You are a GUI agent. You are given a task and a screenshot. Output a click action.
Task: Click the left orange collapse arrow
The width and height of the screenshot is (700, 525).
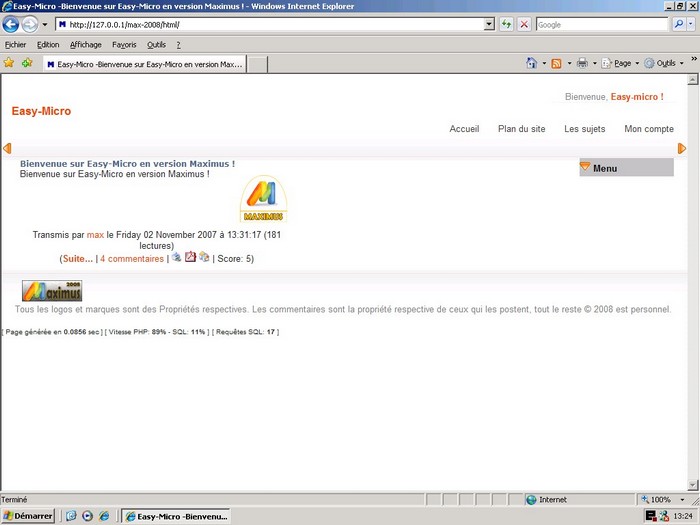click(x=7, y=148)
